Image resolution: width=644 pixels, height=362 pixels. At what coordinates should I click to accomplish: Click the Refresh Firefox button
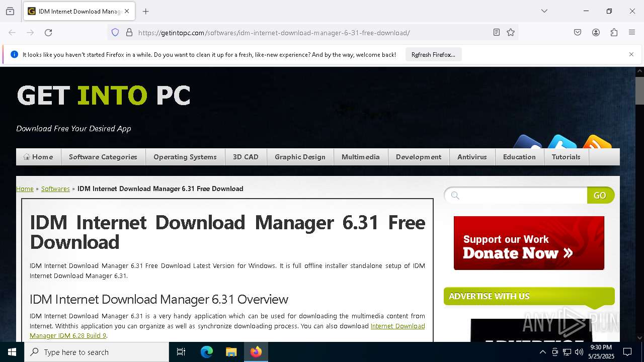pos(433,54)
